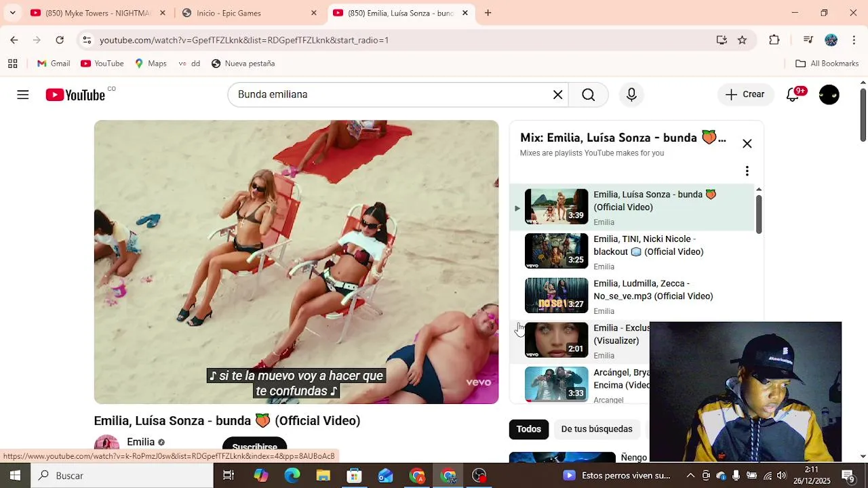The height and width of the screenshot is (488, 868).
Task: Open the 'Nueva pestaña' bookmark
Action: point(243,64)
